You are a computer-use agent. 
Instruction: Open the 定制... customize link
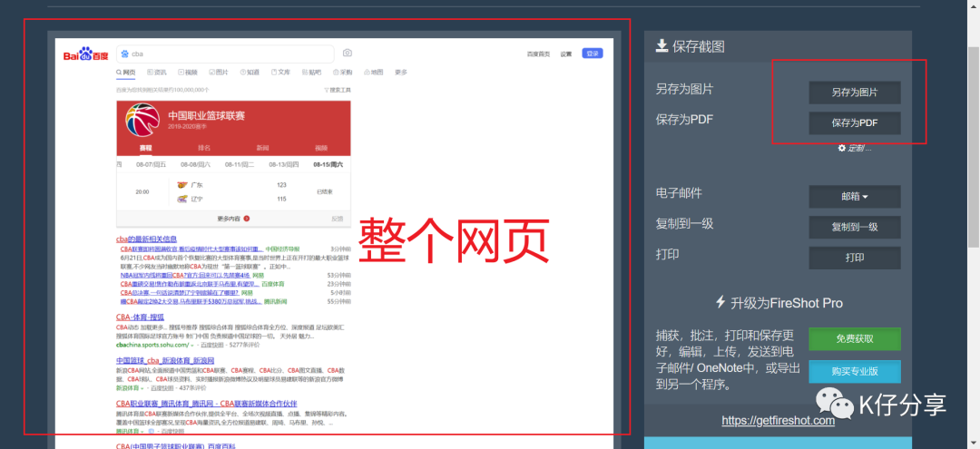pyautogui.click(x=858, y=149)
